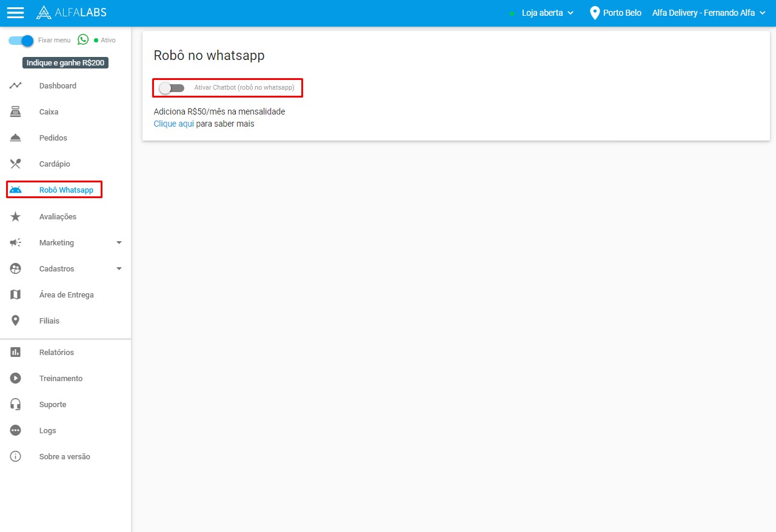Expand the Cadastros submenu arrow

[x=119, y=269]
